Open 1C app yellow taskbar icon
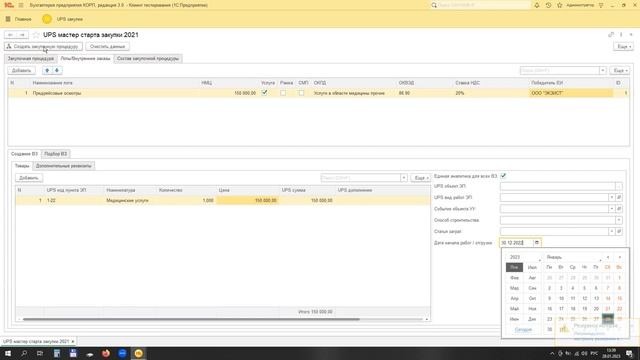The height and width of the screenshot is (360, 640). pos(138,353)
